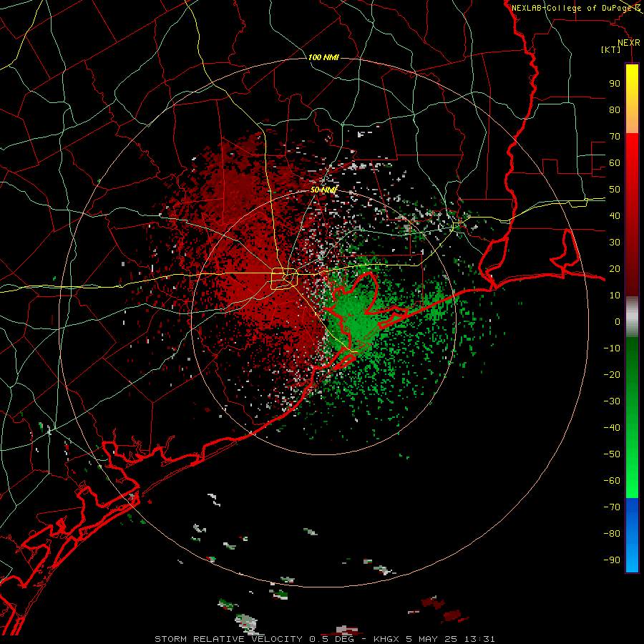Screen dimensions: 644x644
Task: Click the positive 60 scale value
Action: pos(615,162)
